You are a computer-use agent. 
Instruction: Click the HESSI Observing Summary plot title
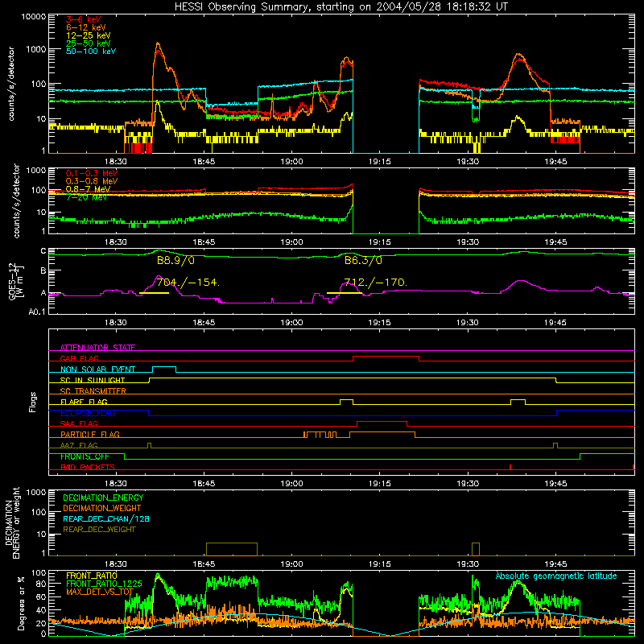(341, 7)
